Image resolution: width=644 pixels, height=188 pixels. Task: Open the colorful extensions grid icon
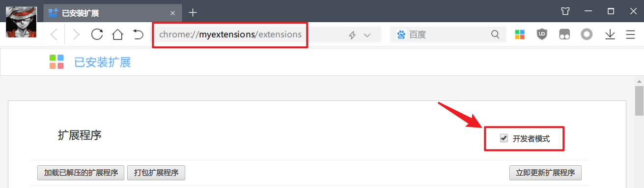click(x=520, y=34)
